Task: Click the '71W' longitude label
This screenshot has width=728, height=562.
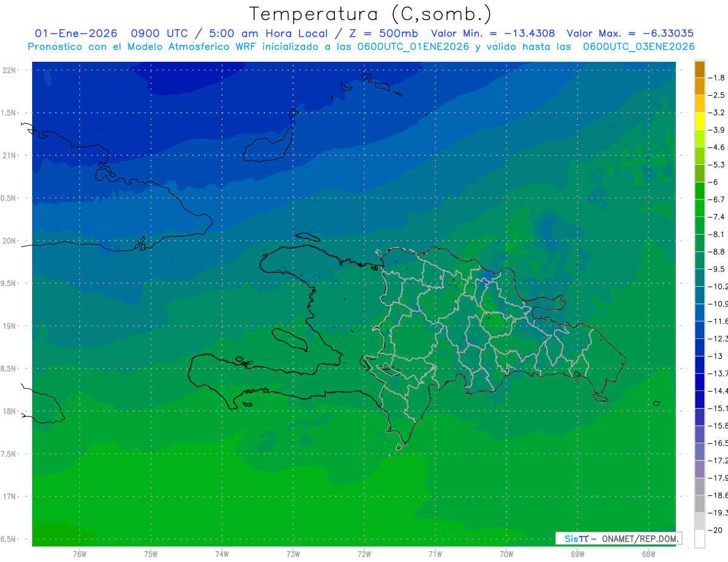Action: click(435, 554)
